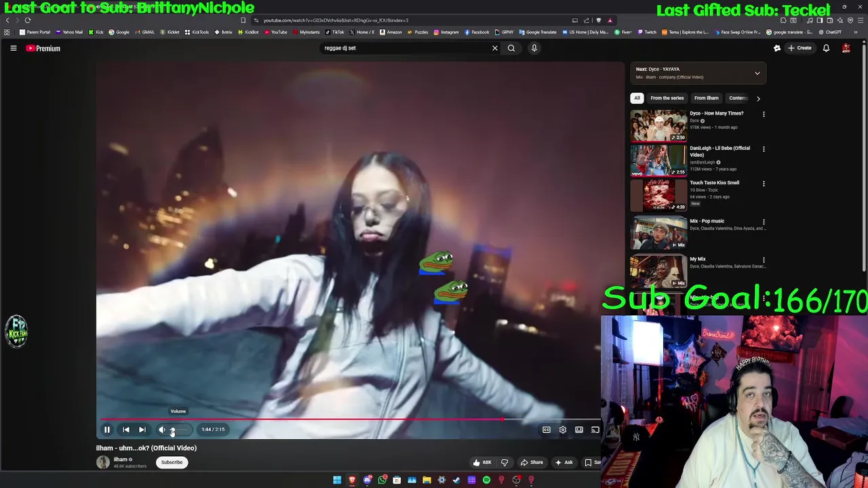Screen dimensions: 868x488
Task: Select the Contemporary chip
Action: coord(738,98)
